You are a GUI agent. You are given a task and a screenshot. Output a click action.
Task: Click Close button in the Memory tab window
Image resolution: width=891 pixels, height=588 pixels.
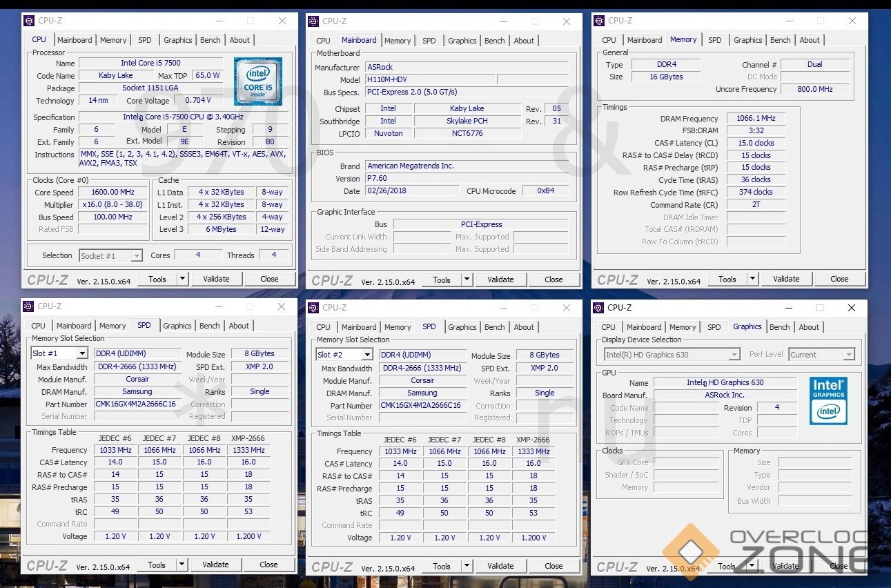click(839, 279)
